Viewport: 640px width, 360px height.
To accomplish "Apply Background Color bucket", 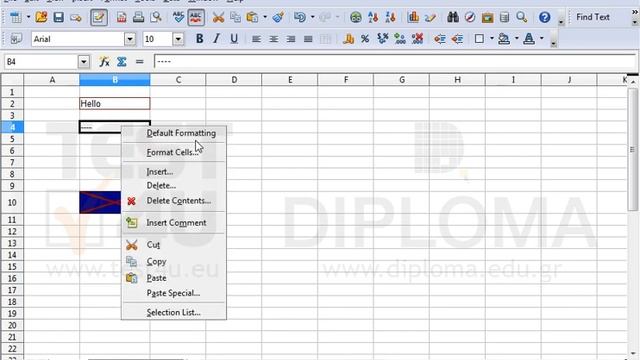I will [x=504, y=39].
